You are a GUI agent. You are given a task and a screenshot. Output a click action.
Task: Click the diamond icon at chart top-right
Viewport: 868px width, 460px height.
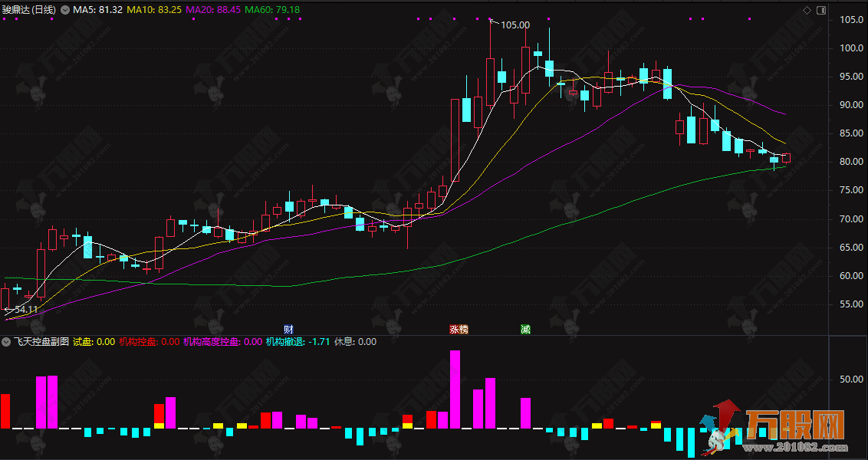point(806,10)
